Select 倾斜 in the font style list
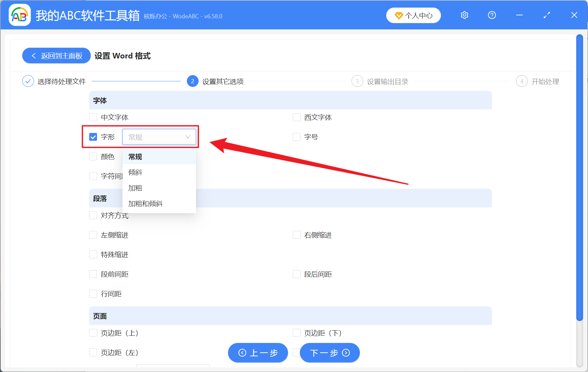This screenshot has width=588, height=372. tap(135, 172)
